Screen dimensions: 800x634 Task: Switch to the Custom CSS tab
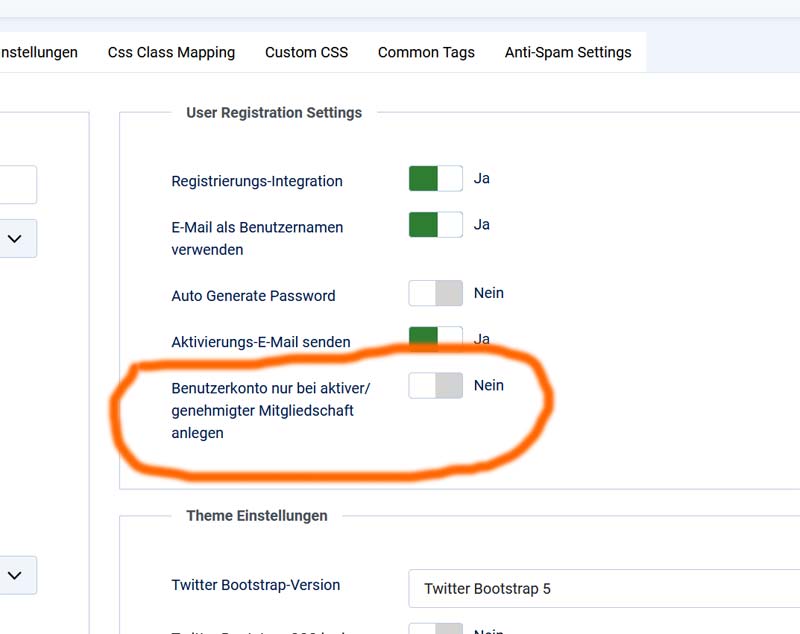306,52
